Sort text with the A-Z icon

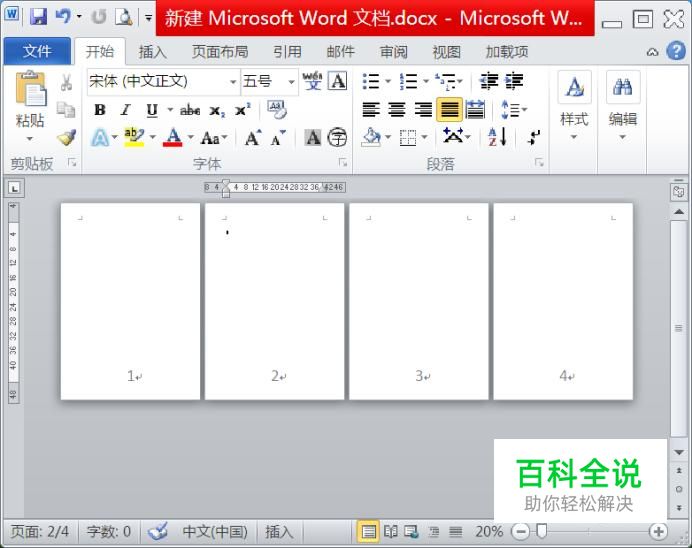pyautogui.click(x=497, y=137)
